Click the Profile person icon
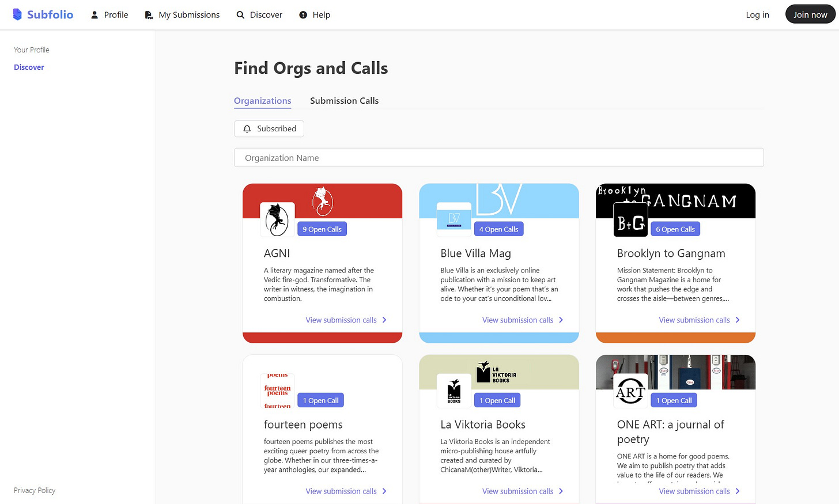The height and width of the screenshot is (504, 839). pyautogui.click(x=95, y=15)
